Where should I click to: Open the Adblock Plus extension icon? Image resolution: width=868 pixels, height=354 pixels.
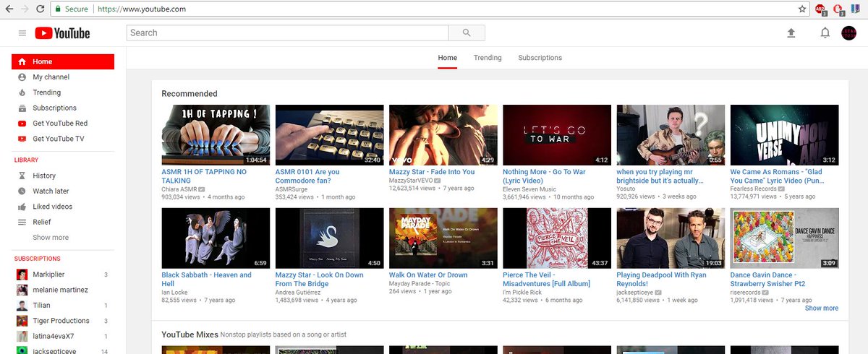coord(821,9)
